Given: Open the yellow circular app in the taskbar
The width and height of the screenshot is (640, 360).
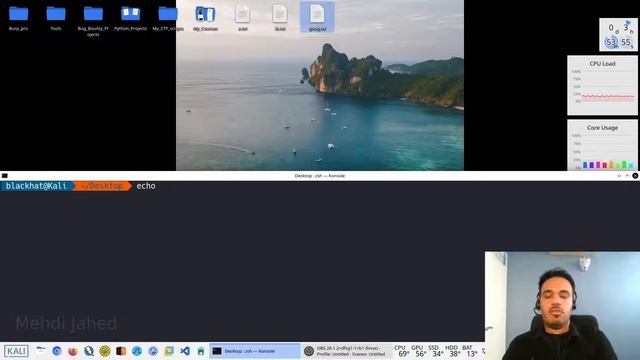Looking at the screenshot, I should [105, 351].
